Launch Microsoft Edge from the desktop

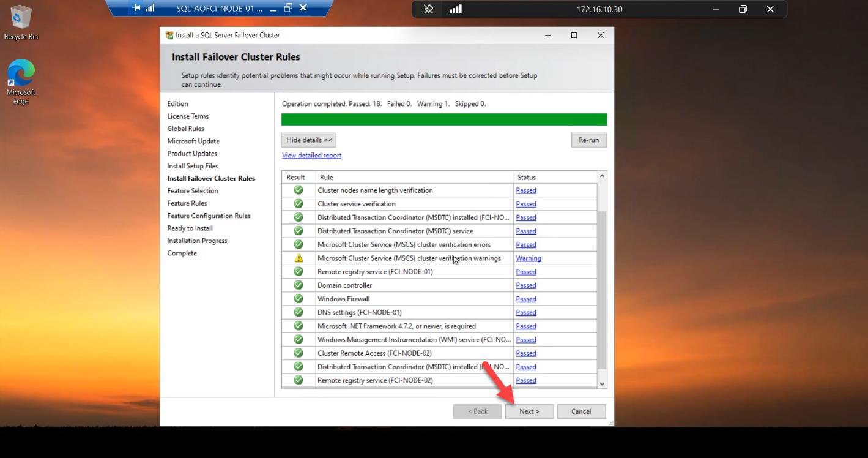[21, 82]
